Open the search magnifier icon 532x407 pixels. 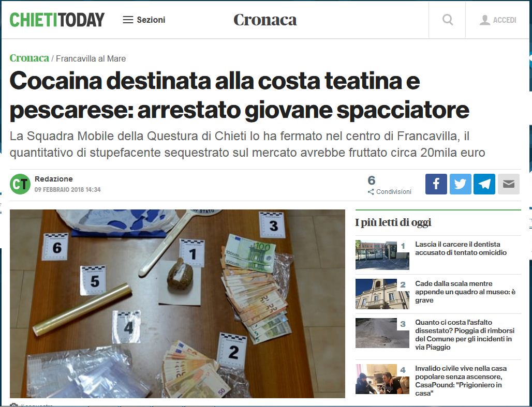pos(448,20)
